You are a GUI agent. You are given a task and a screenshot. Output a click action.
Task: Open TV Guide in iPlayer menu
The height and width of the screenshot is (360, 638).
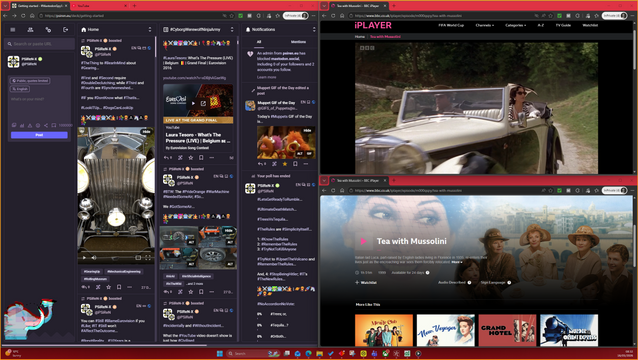(563, 25)
